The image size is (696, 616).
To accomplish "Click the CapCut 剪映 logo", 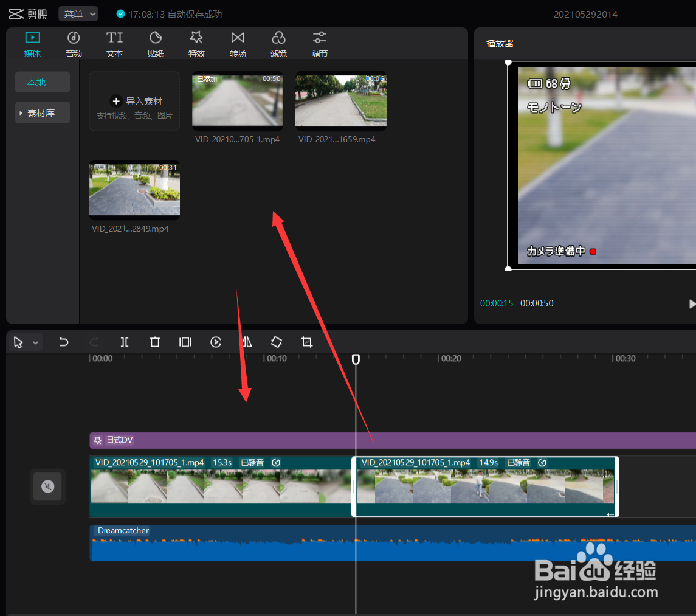I will (x=27, y=14).
